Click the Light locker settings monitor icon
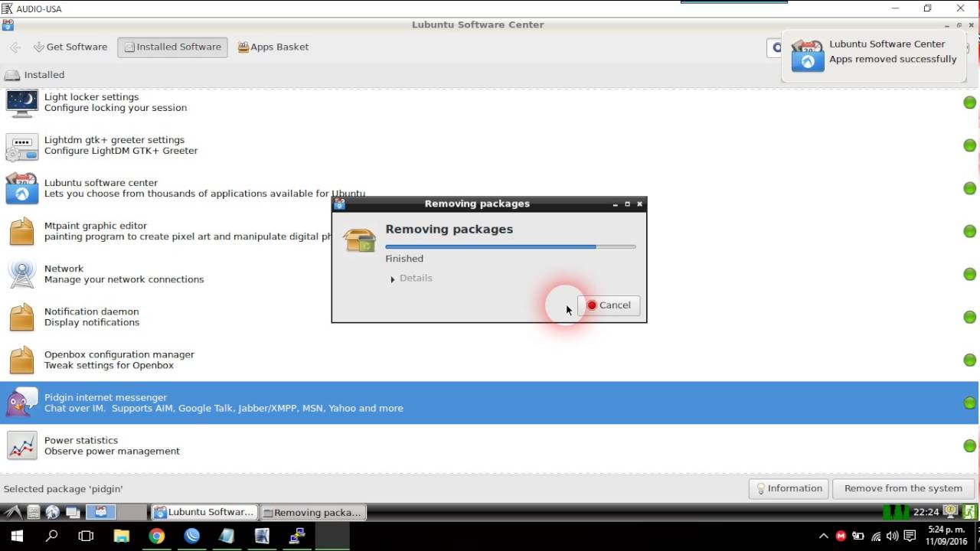980x551 pixels. pos(21,103)
